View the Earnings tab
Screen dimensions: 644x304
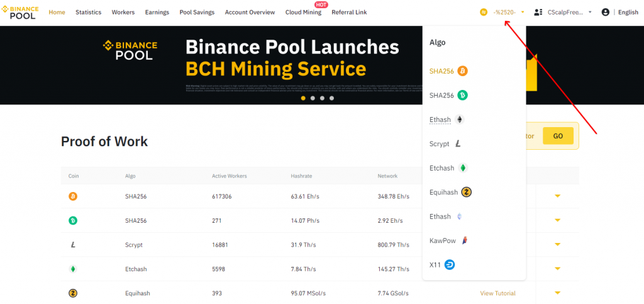(x=157, y=13)
